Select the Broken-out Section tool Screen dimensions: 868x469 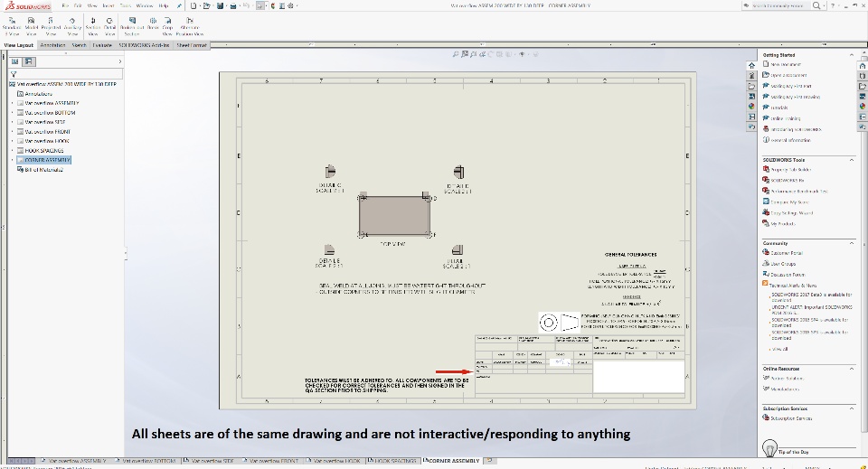coord(132,26)
